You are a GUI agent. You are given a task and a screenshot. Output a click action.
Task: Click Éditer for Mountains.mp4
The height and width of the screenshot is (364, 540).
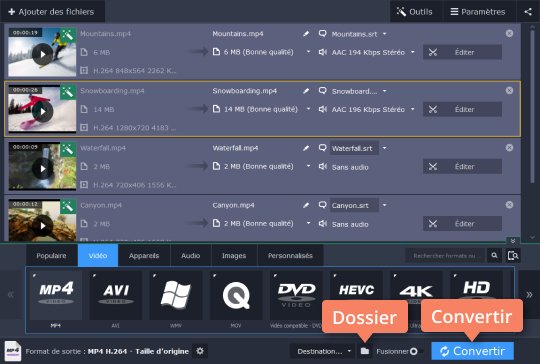462,52
